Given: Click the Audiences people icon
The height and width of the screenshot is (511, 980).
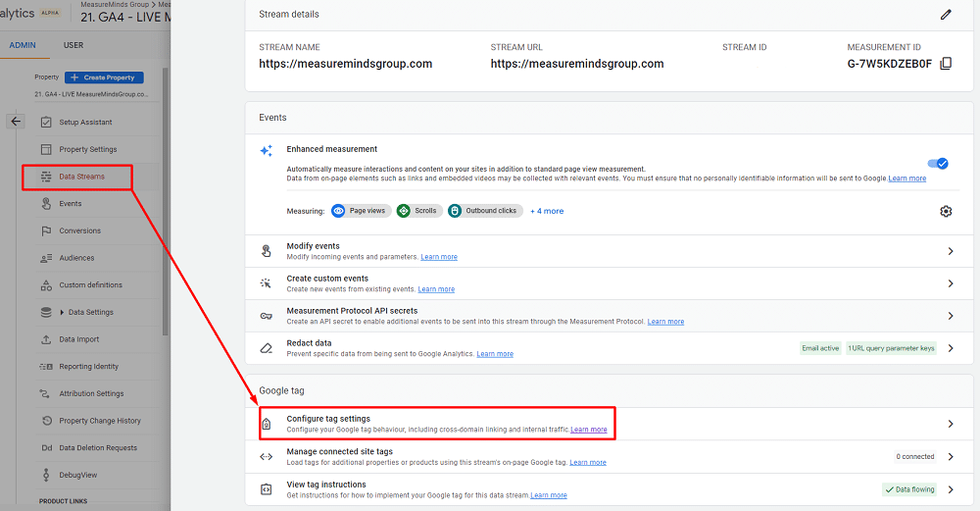Looking at the screenshot, I should point(46,258).
